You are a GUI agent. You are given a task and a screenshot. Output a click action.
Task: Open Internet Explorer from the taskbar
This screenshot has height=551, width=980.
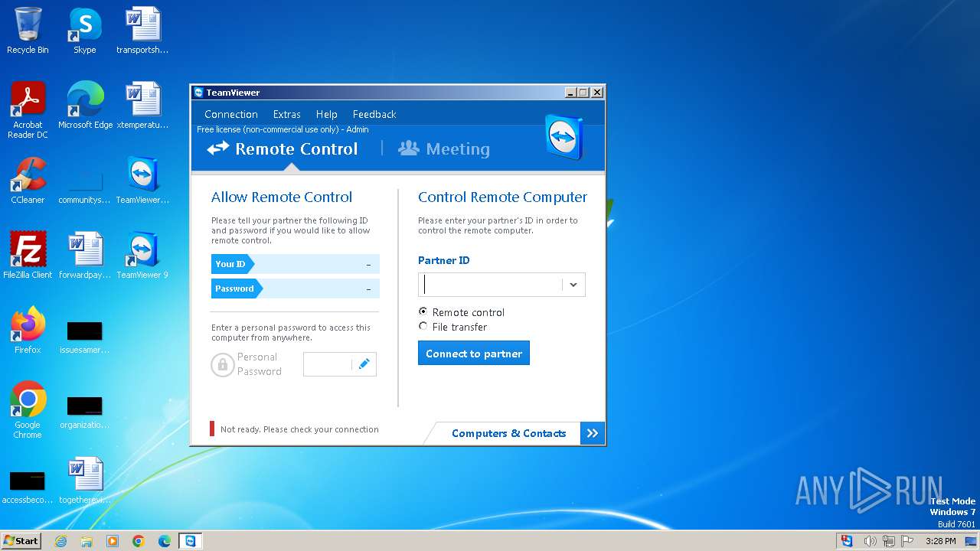[x=60, y=541]
